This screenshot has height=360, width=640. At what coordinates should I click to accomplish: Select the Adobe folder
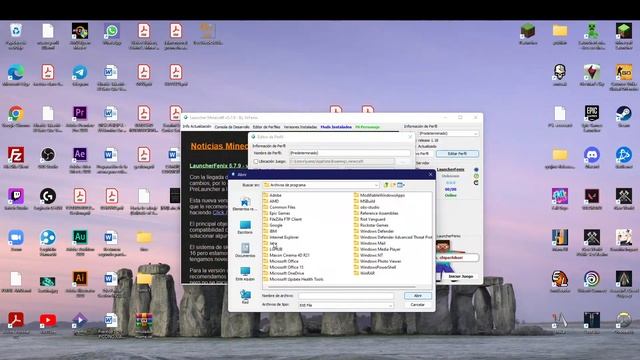coord(273,196)
